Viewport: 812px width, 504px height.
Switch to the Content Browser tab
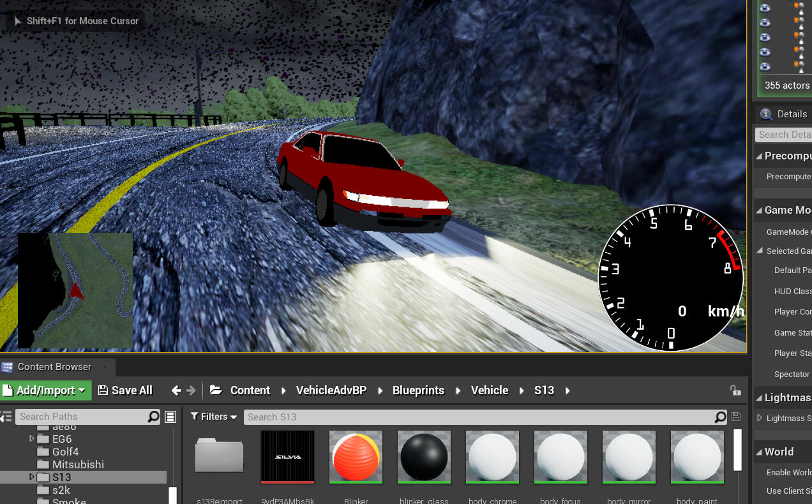tap(54, 367)
